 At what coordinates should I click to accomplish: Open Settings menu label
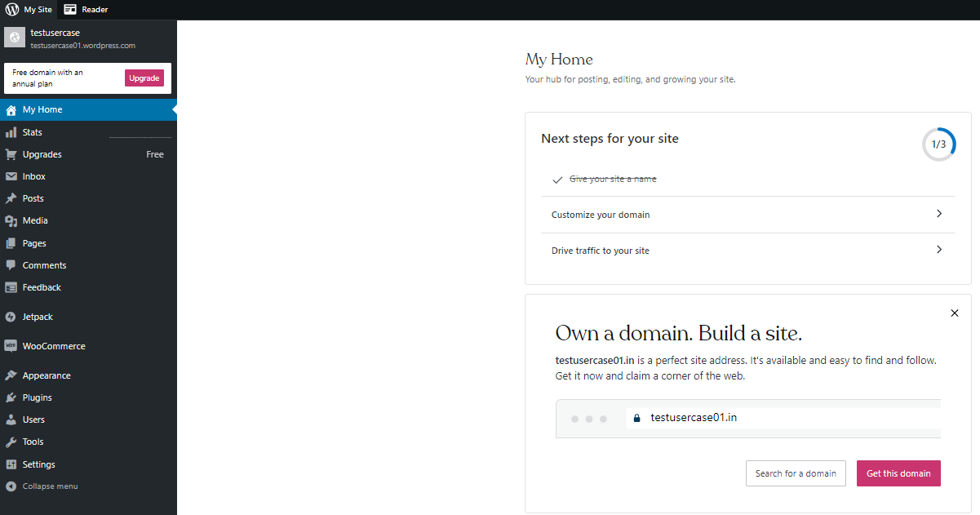coord(39,464)
